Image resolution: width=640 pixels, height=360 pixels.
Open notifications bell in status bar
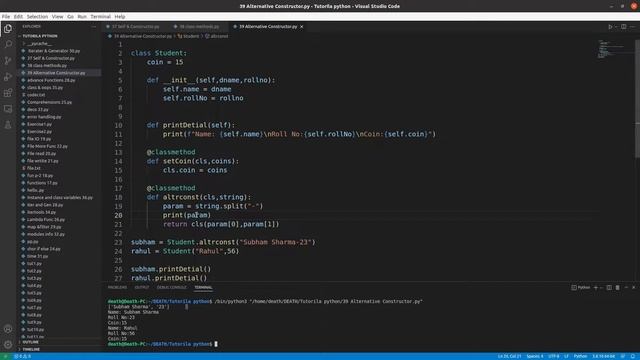point(633,356)
